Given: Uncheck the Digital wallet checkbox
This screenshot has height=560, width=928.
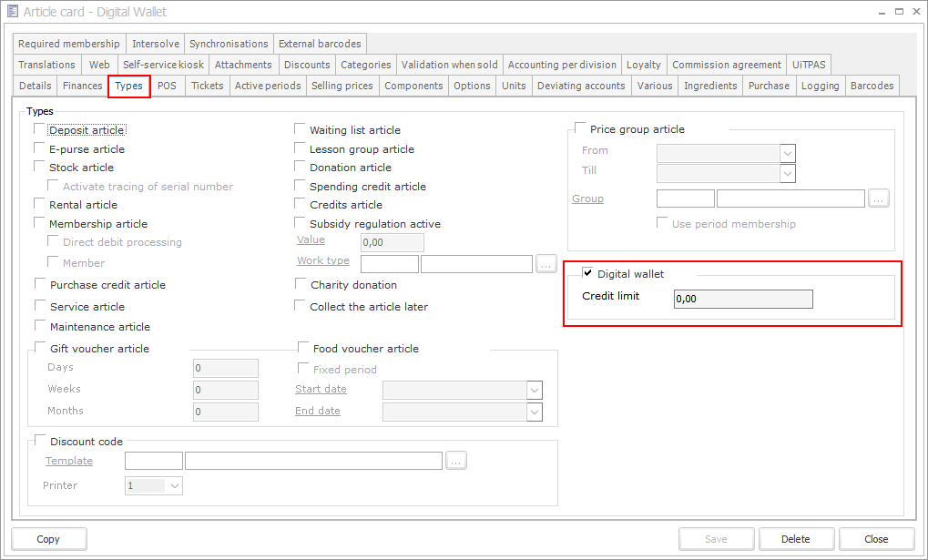Looking at the screenshot, I should coord(587,273).
